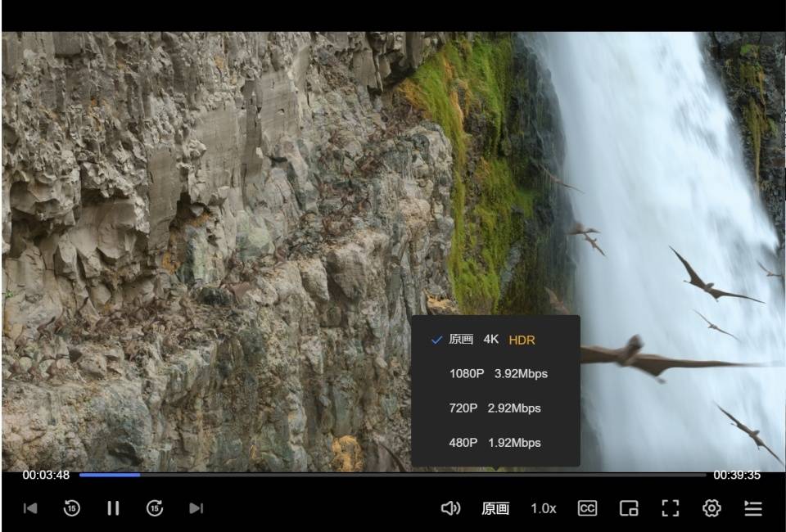This screenshot has height=532, width=786.
Task: Toggle CC subtitles
Action: tap(587, 508)
